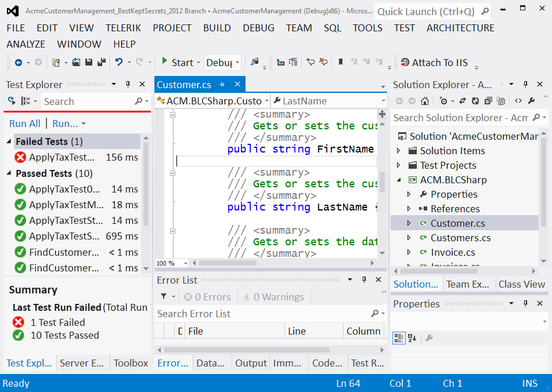Image resolution: width=552 pixels, height=392 pixels.
Task: Click the Test Explorer run-after-build icon
Action: click(12, 101)
